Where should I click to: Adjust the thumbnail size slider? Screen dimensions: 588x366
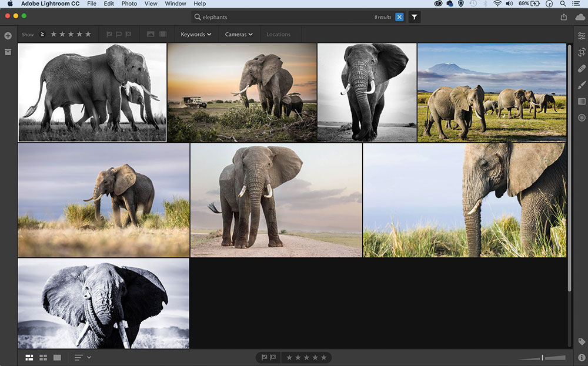(x=542, y=358)
